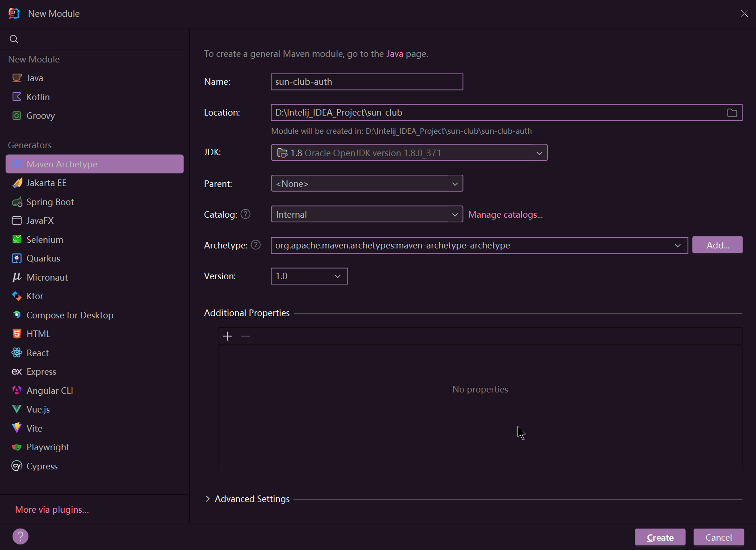756x550 pixels.
Task: Click the Maven Archetype icon
Action: pyautogui.click(x=17, y=164)
